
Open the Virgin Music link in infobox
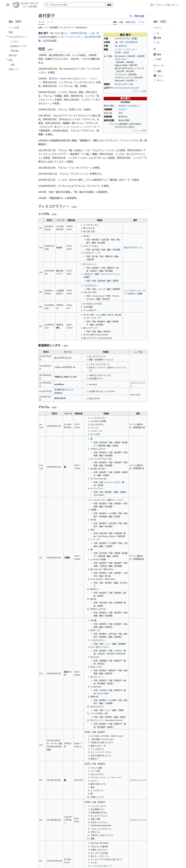tap(121, 59)
